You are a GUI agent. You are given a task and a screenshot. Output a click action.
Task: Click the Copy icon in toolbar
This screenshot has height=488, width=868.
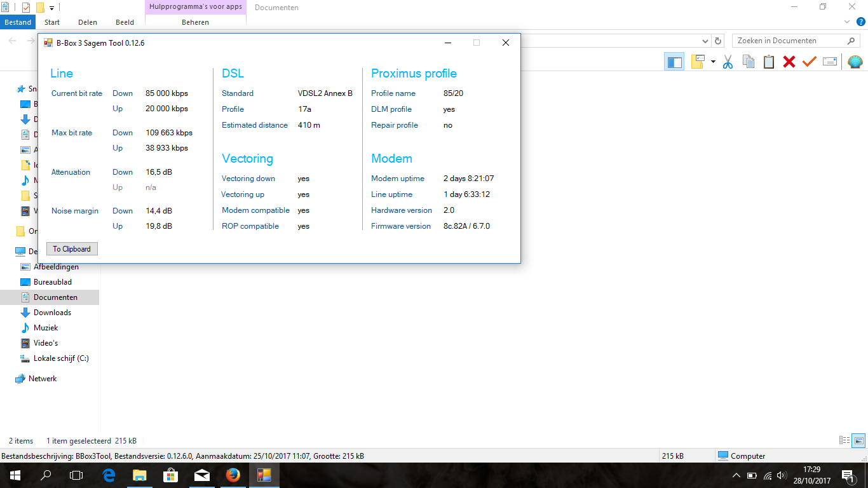(x=749, y=62)
